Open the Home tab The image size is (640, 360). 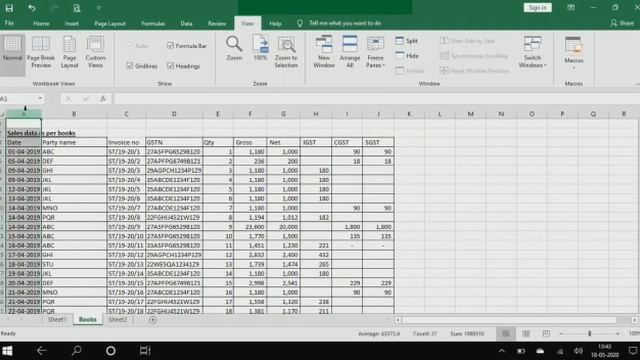point(41,23)
